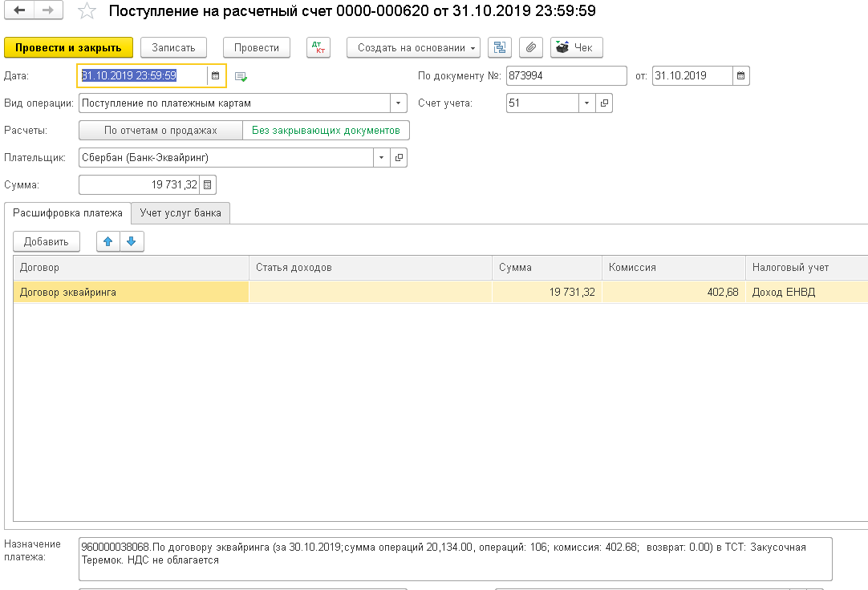Open calculator for Сумма field

pos(207,185)
